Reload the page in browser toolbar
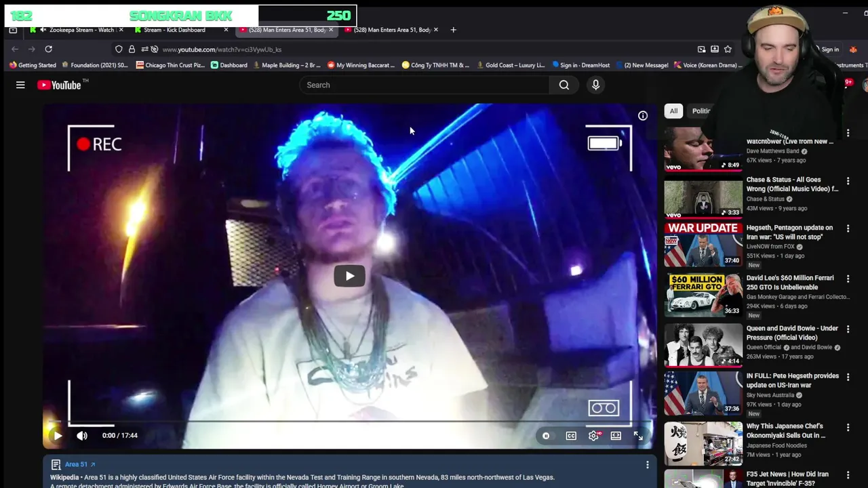Image resolution: width=868 pixels, height=488 pixels. click(48, 49)
